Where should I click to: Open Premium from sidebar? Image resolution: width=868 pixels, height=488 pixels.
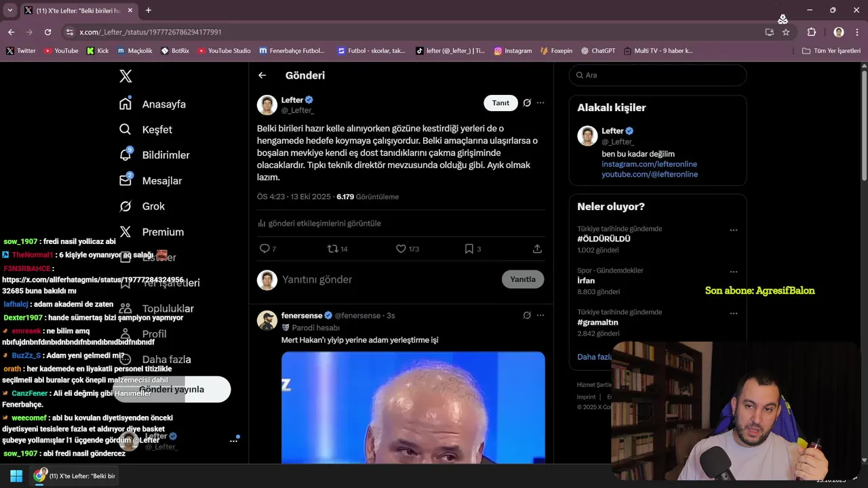coord(151,232)
